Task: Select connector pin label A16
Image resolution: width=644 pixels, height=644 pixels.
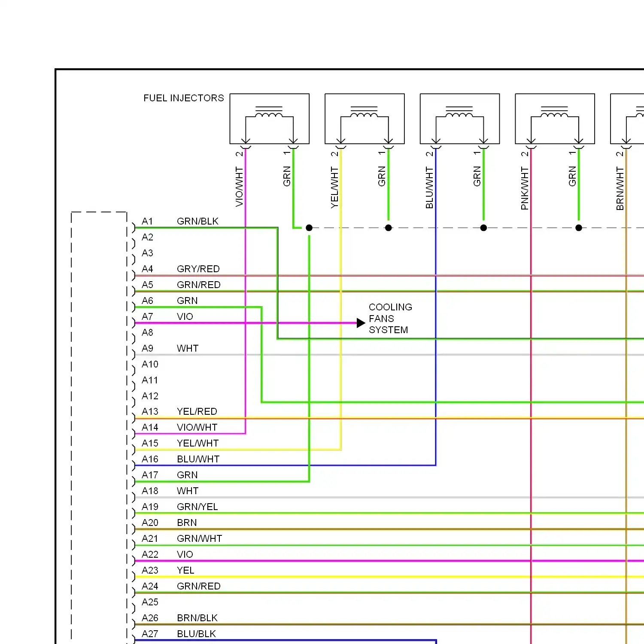Action: (x=150, y=459)
